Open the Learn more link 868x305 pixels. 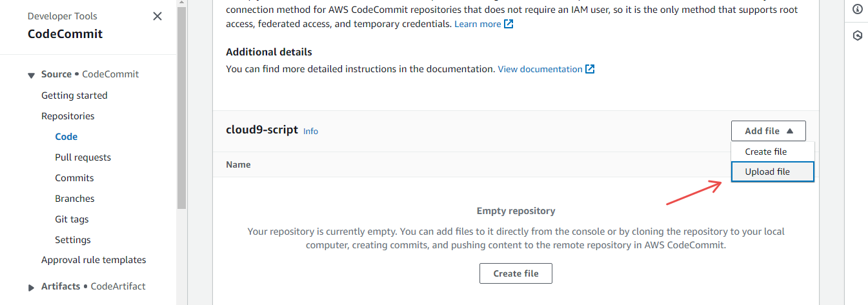coord(478,24)
